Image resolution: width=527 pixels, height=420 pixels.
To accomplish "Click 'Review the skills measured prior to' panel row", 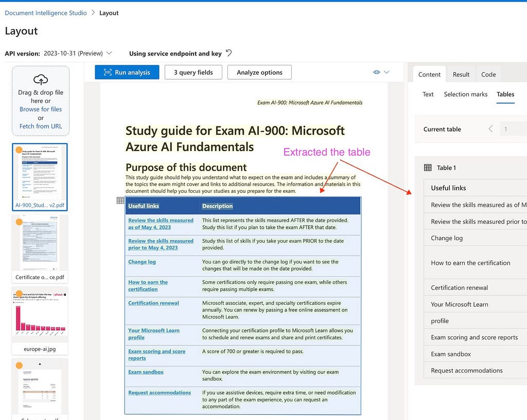I will (x=475, y=222).
